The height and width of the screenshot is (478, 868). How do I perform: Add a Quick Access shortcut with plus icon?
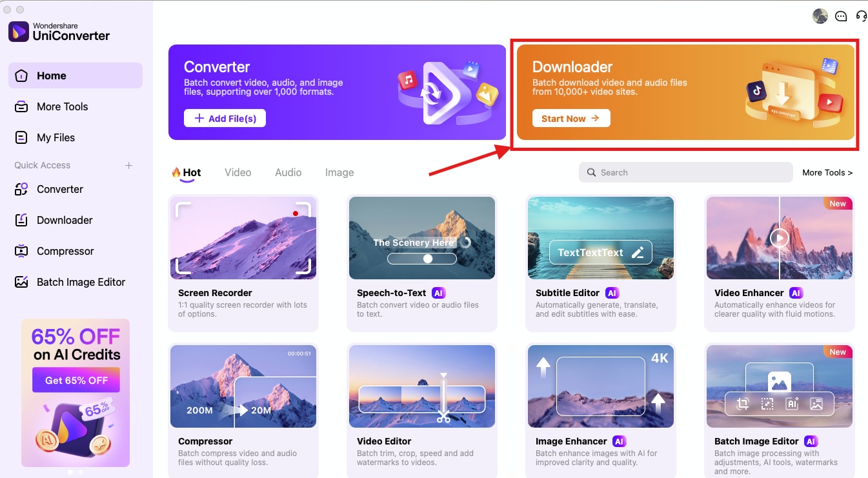[129, 165]
